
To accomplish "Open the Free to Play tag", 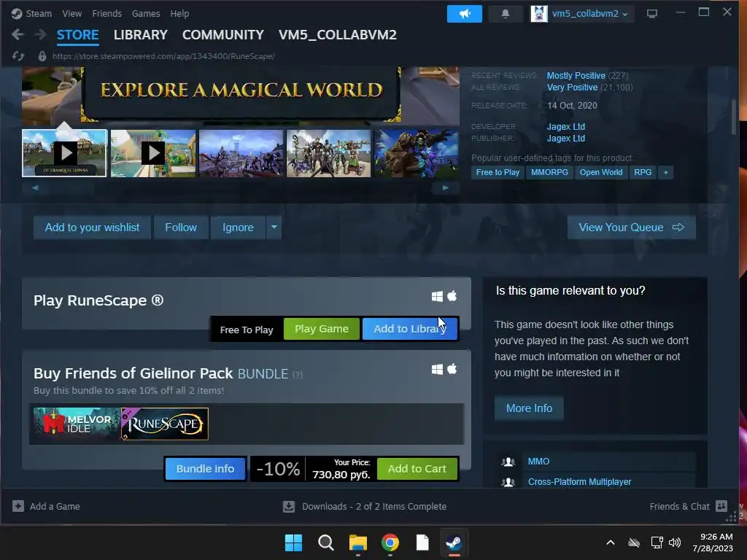I will (498, 172).
